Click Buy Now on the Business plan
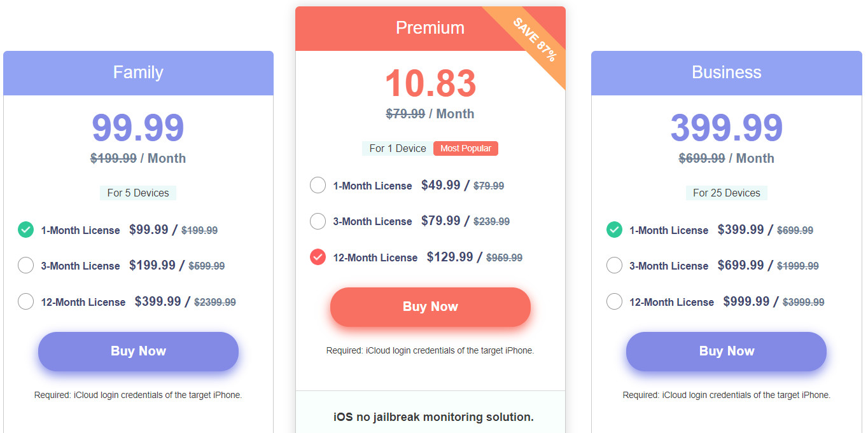The width and height of the screenshot is (868, 433). [726, 351]
